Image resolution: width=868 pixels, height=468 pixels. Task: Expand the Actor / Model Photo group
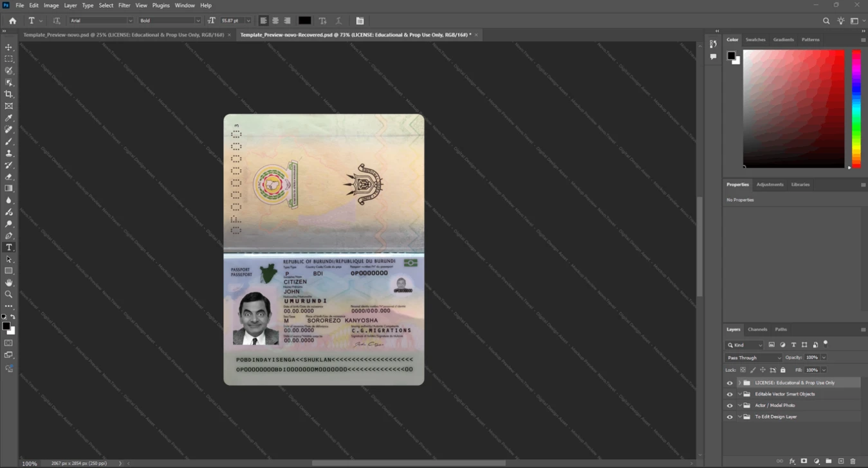coord(739,406)
